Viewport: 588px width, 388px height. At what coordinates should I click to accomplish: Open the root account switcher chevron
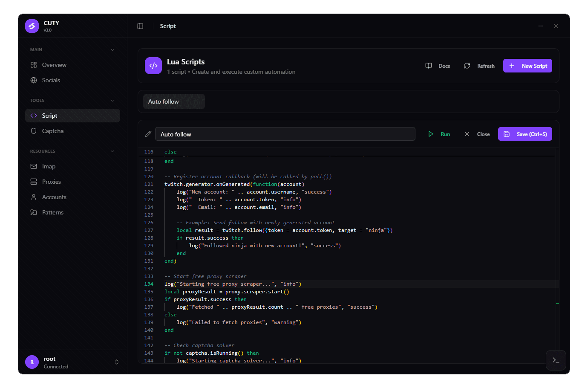tap(117, 362)
